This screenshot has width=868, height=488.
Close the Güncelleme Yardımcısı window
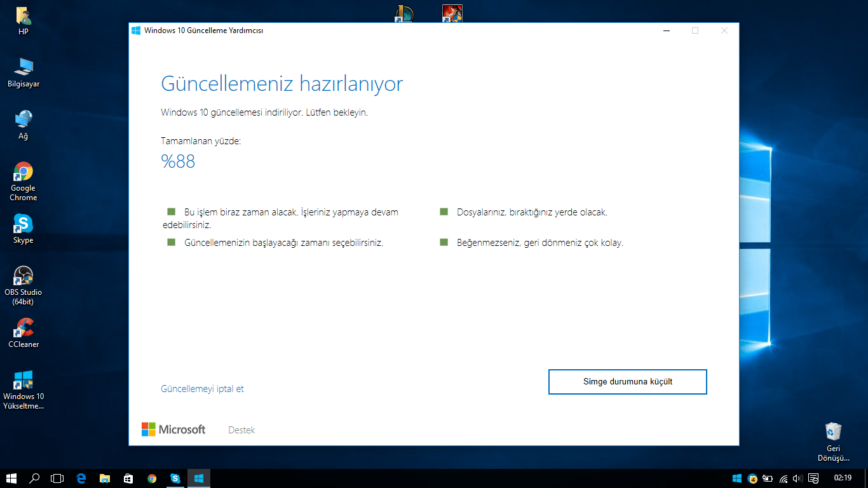[x=724, y=30]
